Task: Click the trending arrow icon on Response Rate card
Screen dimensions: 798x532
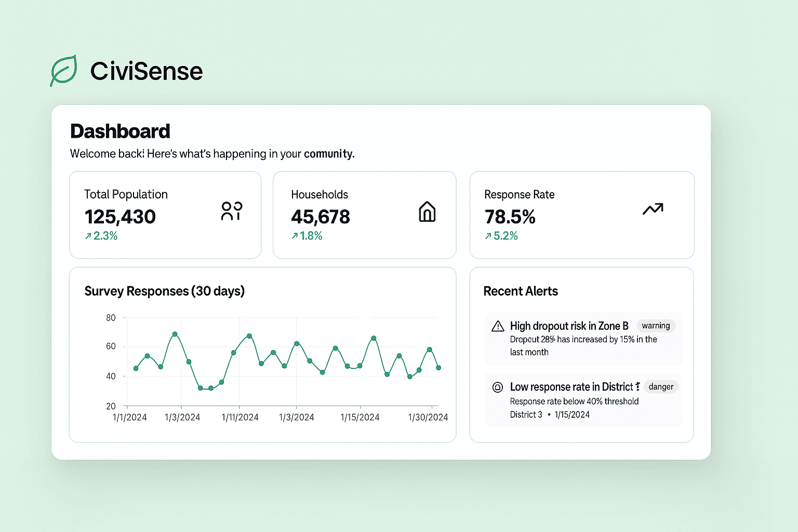Action: click(x=653, y=208)
